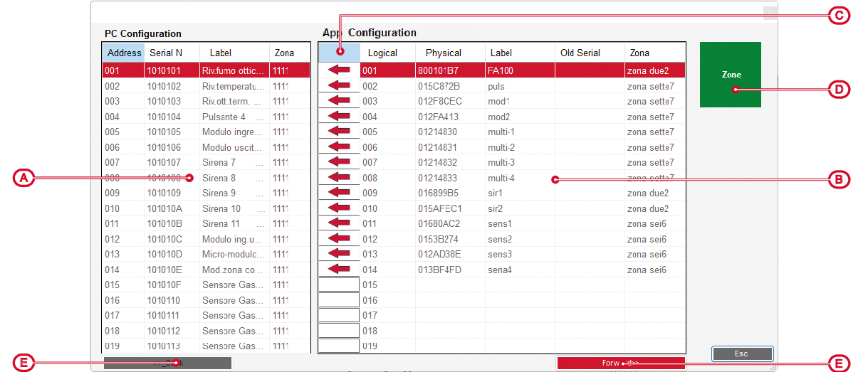
Task: Select empty transfer box for row 018
Action: point(339,331)
